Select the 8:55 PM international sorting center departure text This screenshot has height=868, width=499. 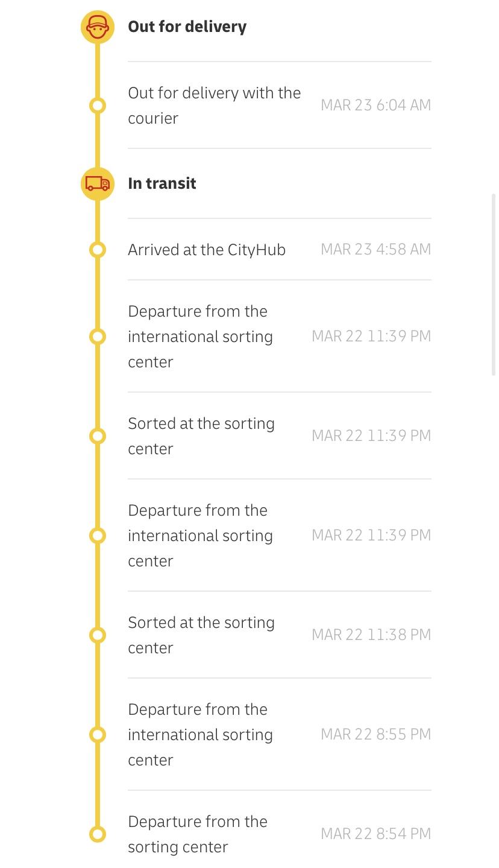tap(201, 735)
